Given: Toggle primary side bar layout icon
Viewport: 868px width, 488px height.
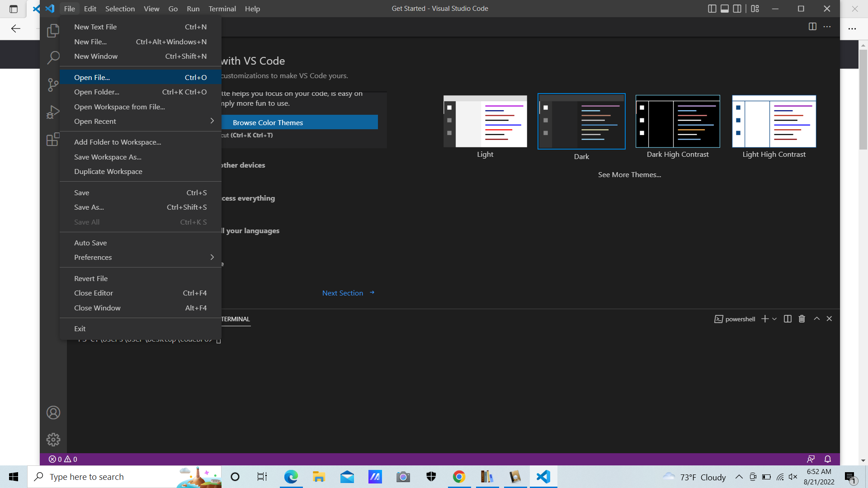Looking at the screenshot, I should [712, 9].
